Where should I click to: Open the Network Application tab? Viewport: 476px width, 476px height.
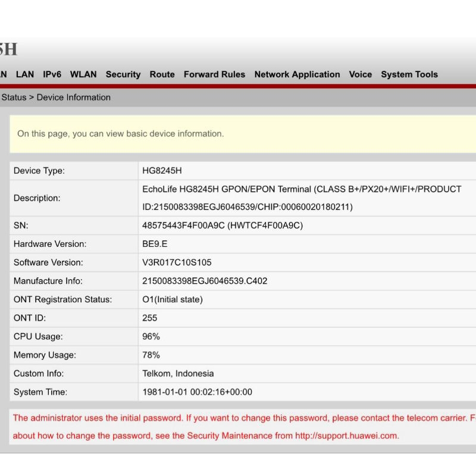coord(297,74)
